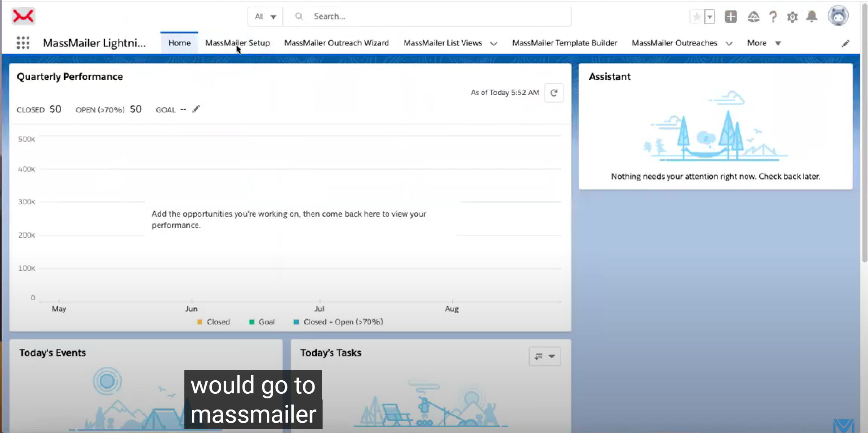
Task: Click the OPEN (>70%) $0 value
Action: pyautogui.click(x=136, y=109)
